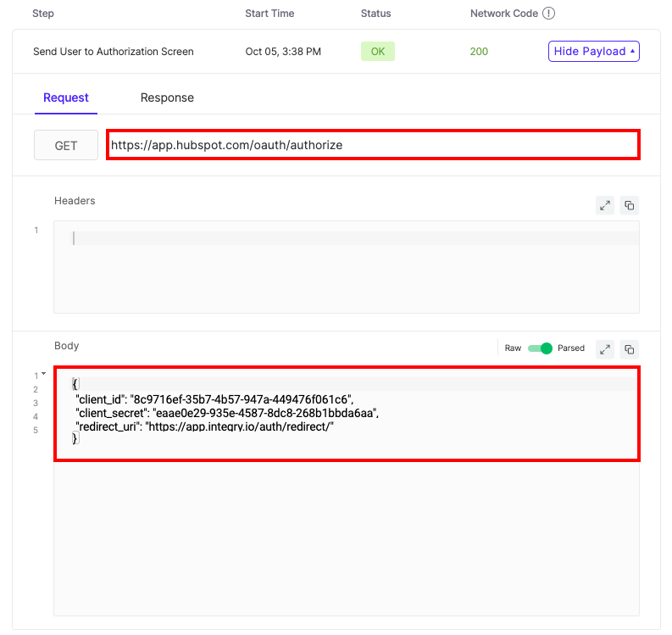Click the client_id line in Body
This screenshot has width=672, height=635.
coord(214,399)
